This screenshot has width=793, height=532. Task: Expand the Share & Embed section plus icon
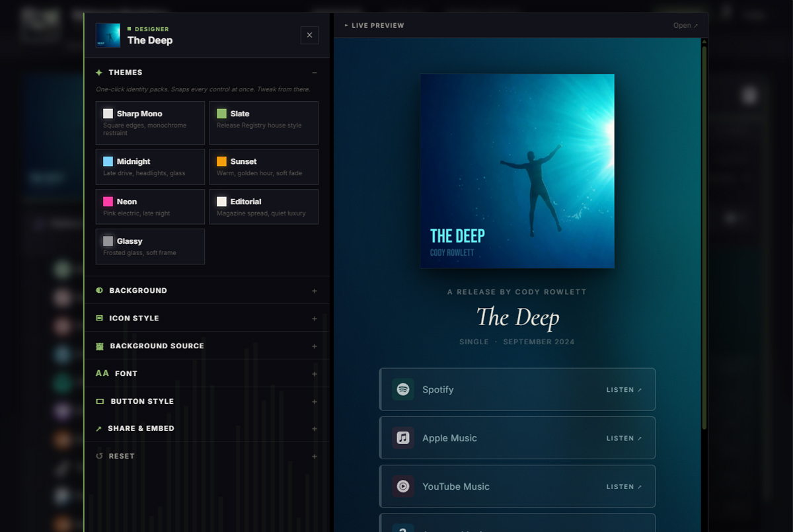[315, 429]
